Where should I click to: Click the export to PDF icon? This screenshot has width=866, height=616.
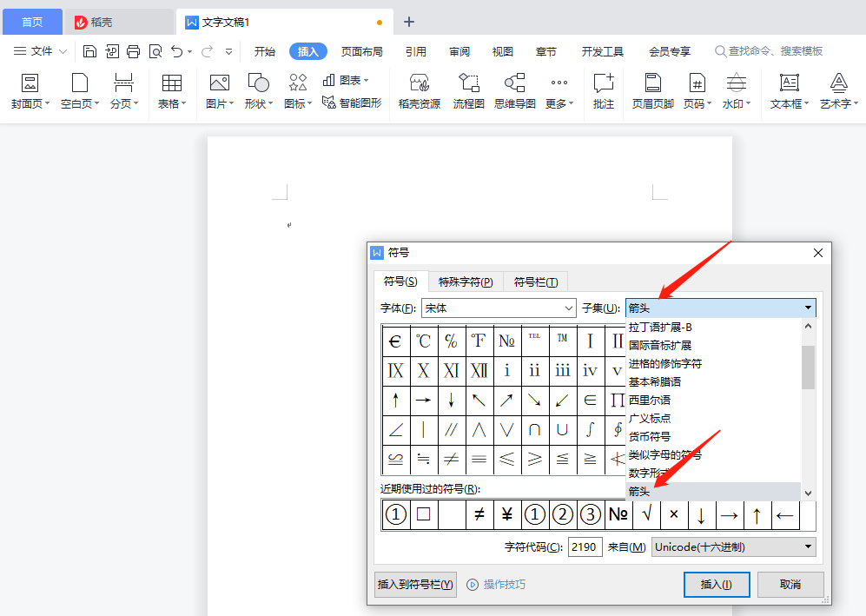(112, 51)
